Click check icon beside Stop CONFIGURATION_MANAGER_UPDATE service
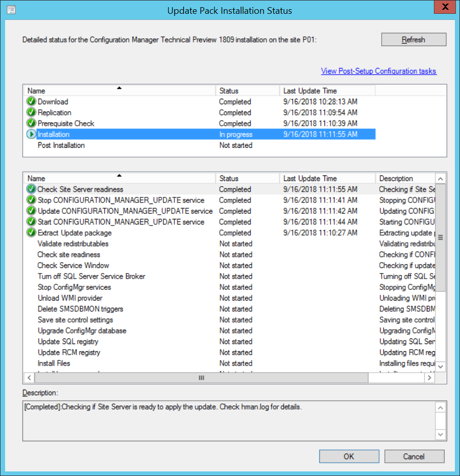This screenshot has height=476, width=460. point(31,200)
